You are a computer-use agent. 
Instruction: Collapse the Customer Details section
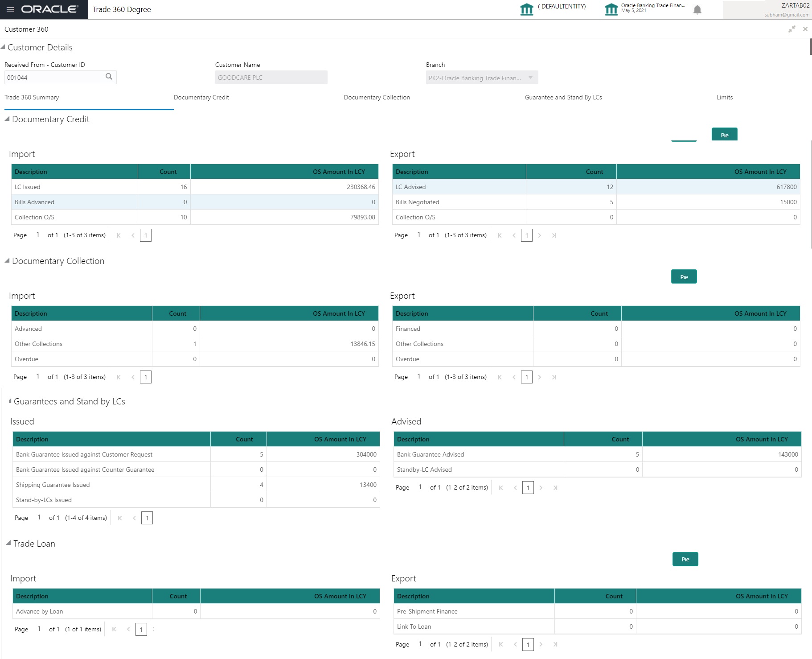tap(3, 47)
